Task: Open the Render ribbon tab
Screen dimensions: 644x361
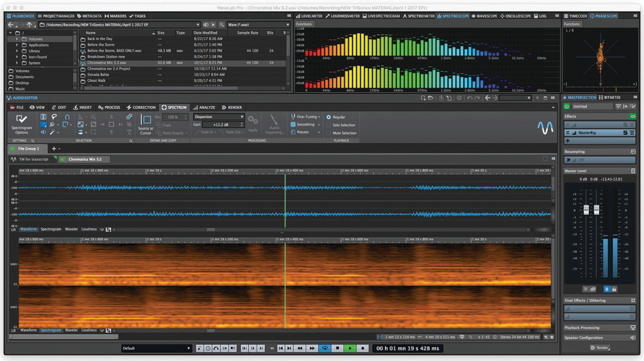Action: [231, 107]
